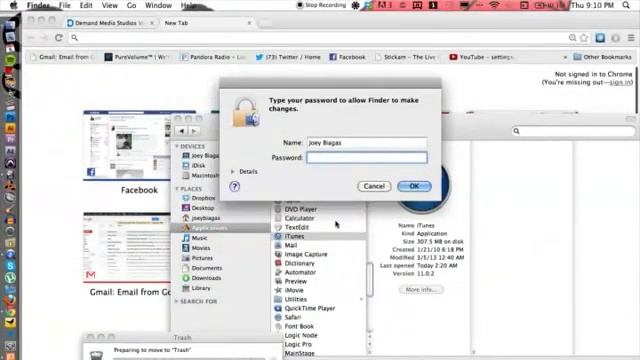This screenshot has height=360, width=640.
Task: Bookmark this page with the star icon
Action: [584, 38]
